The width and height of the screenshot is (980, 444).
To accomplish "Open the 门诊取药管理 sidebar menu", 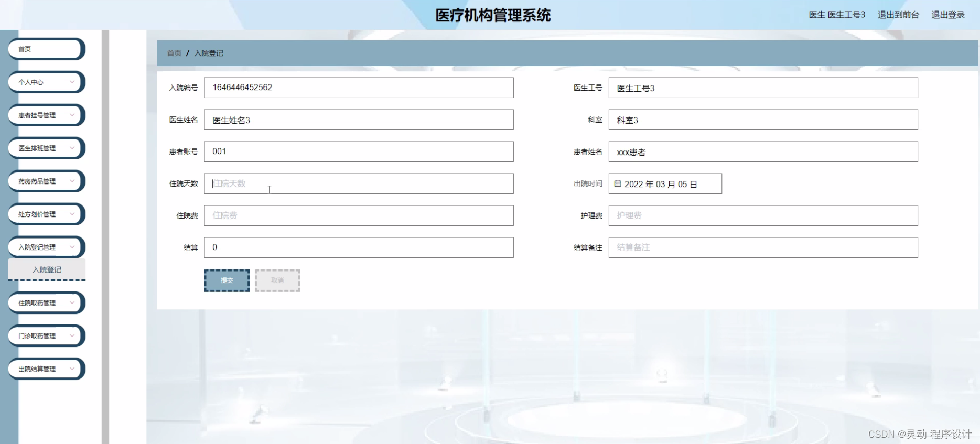I will 46,336.
